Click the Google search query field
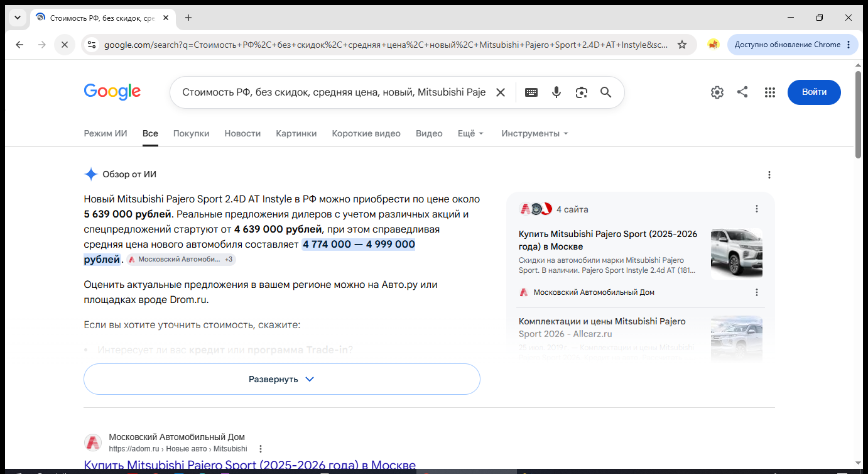The image size is (868, 474). [334, 92]
